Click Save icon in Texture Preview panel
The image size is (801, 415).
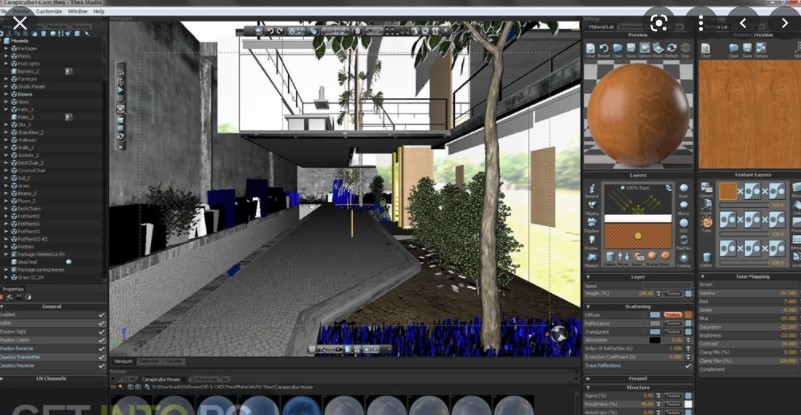point(747,50)
